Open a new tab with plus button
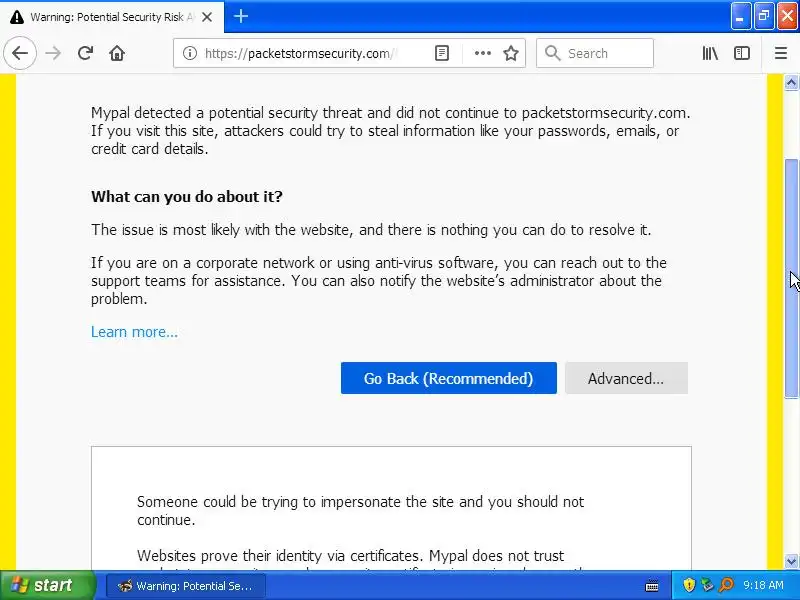 coord(241,16)
